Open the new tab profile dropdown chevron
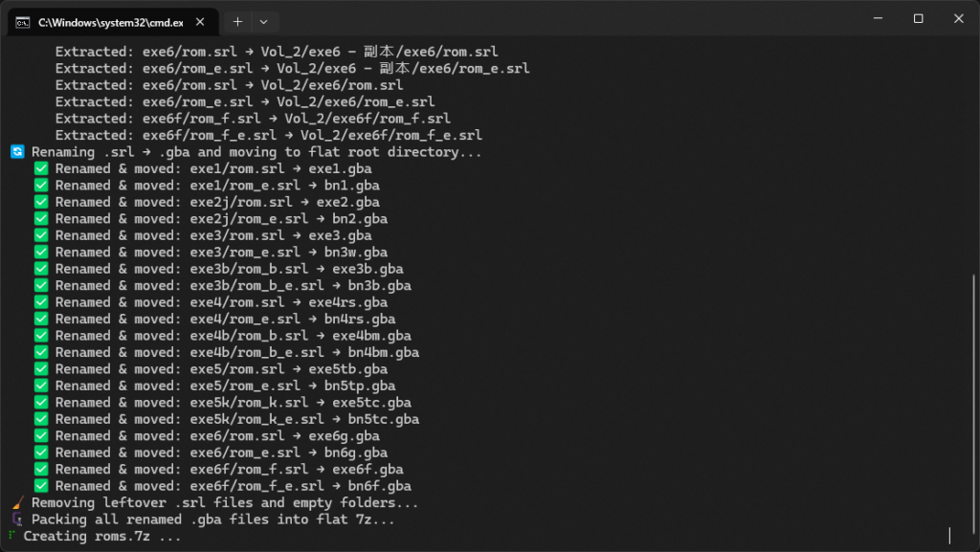 (x=263, y=21)
